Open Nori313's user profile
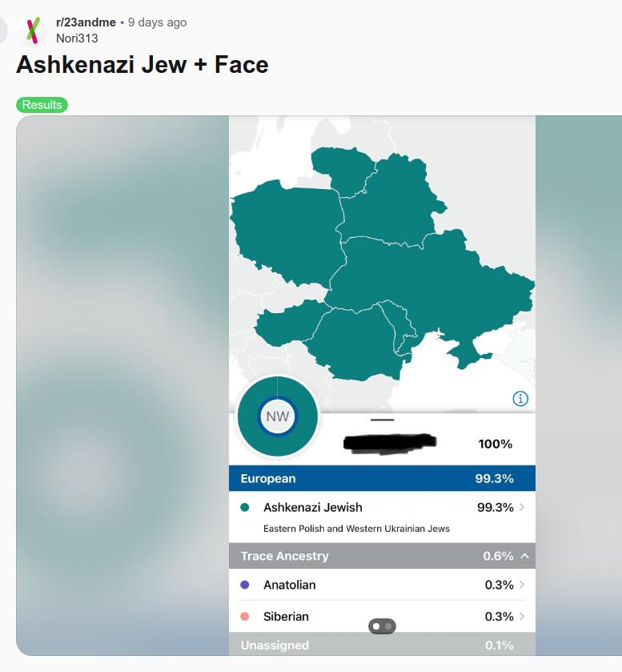The height and width of the screenshot is (672, 622). 77,38
